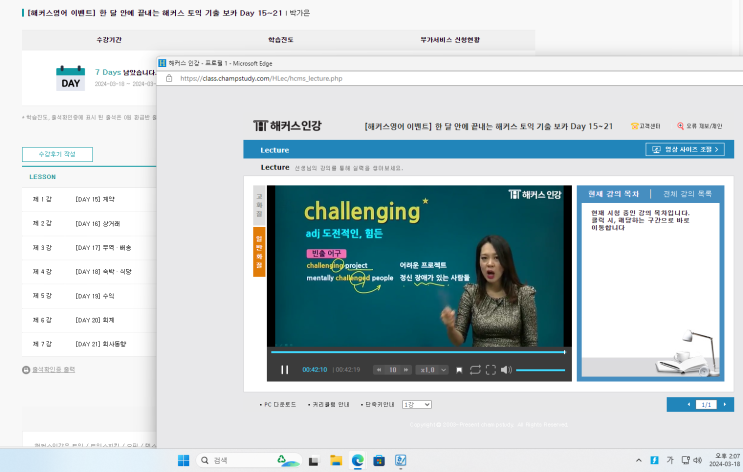Open the system volume tray icon
Screen dimensions: 743x472
(698, 460)
